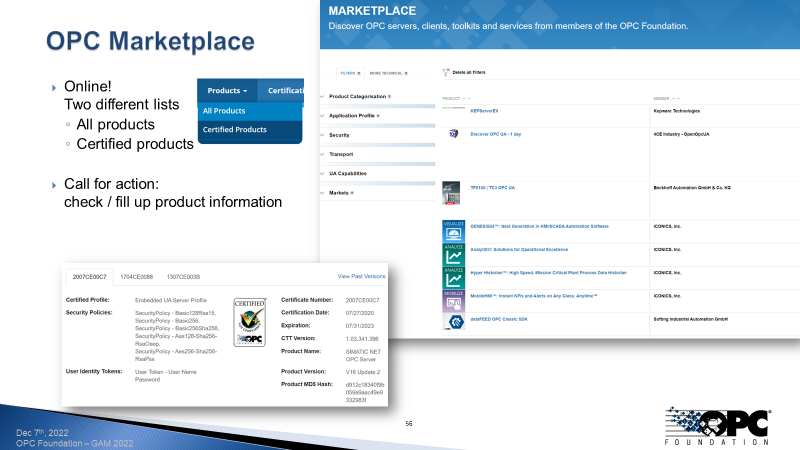This screenshot has height=450, width=800.
Task: Open the KEPServerEX product link
Action: (484, 111)
